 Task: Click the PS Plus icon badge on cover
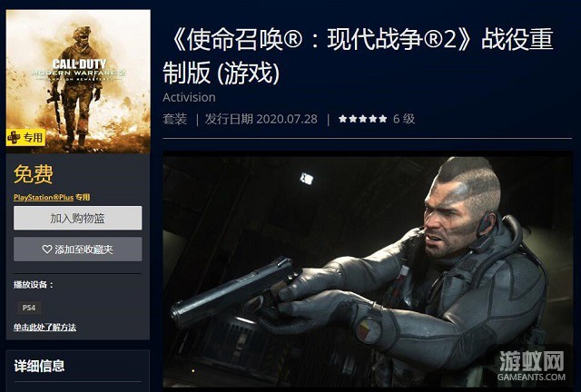pyautogui.click(x=14, y=137)
